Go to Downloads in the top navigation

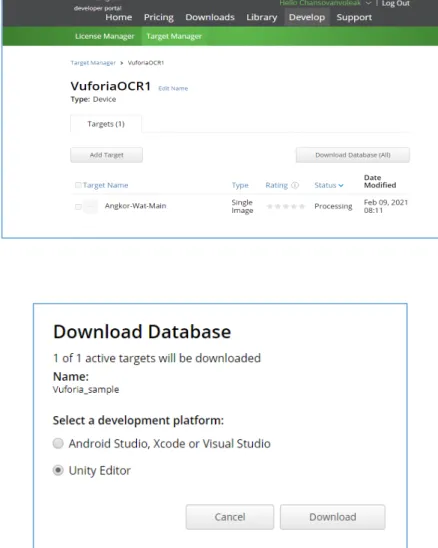[210, 17]
